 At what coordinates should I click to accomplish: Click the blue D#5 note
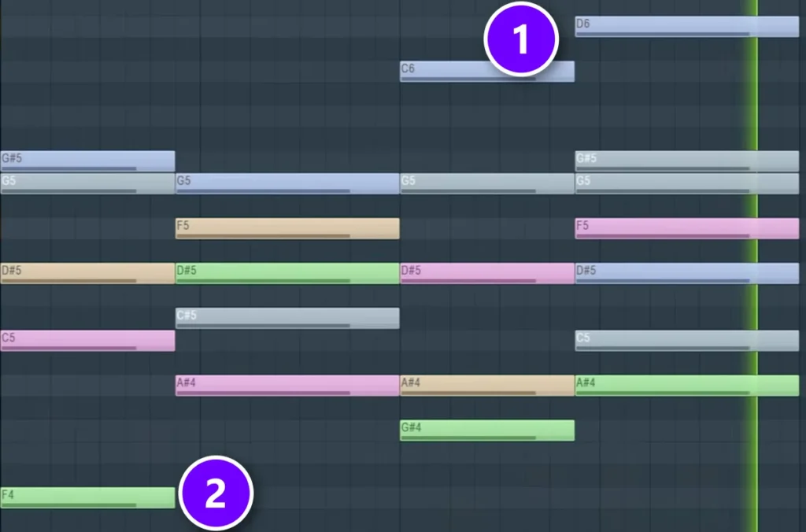click(x=686, y=273)
